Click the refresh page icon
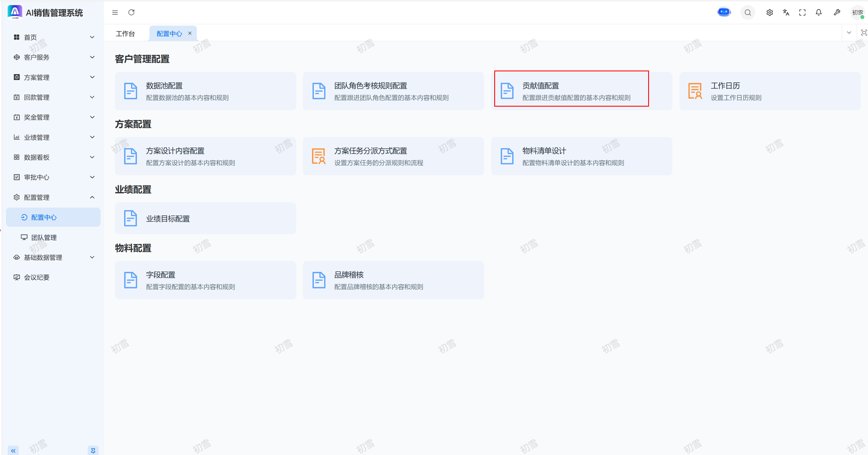The image size is (868, 455). (132, 13)
